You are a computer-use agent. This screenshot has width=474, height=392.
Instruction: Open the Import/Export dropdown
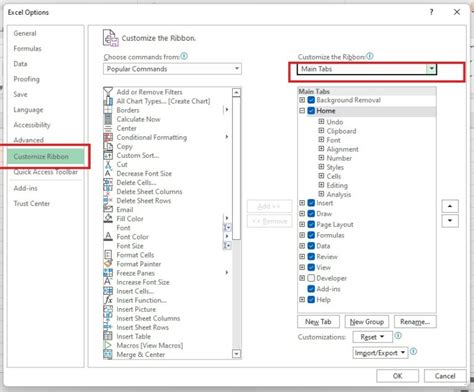[380, 353]
